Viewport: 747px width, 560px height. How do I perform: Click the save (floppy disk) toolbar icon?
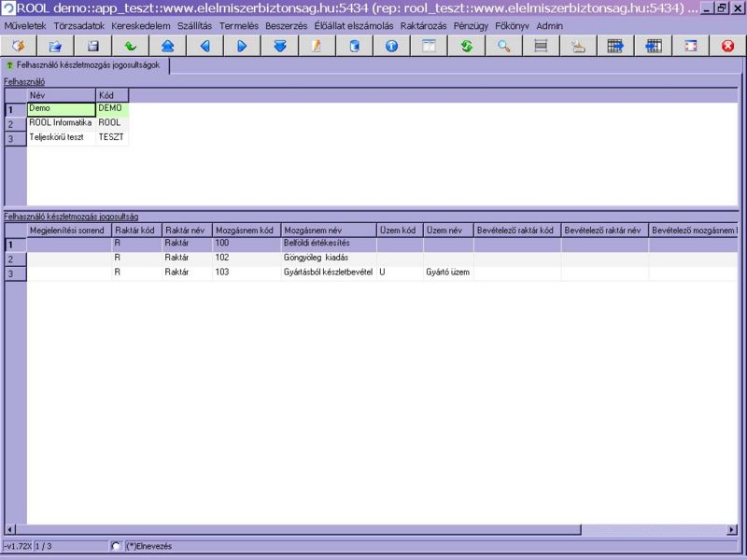[92, 46]
